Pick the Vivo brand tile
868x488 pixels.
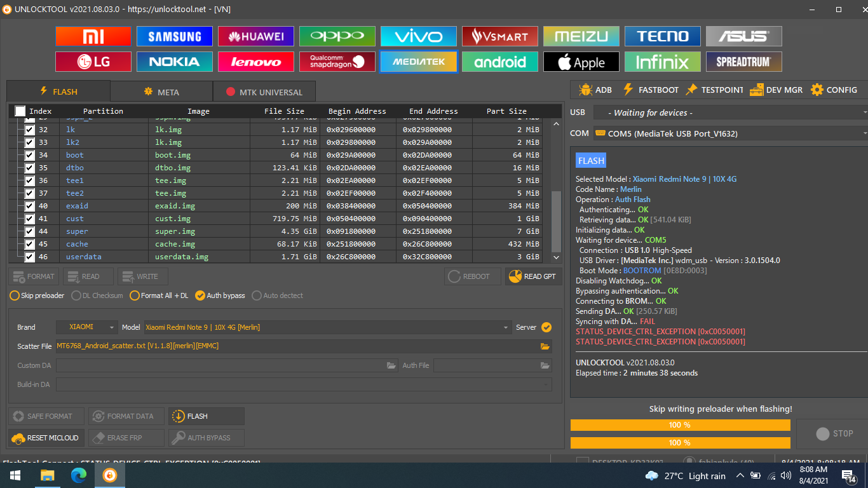(x=418, y=36)
